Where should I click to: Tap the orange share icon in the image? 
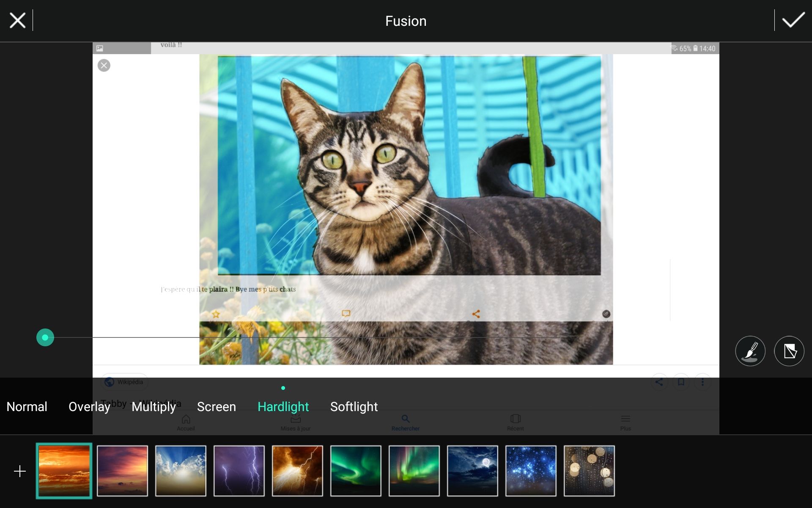click(476, 314)
